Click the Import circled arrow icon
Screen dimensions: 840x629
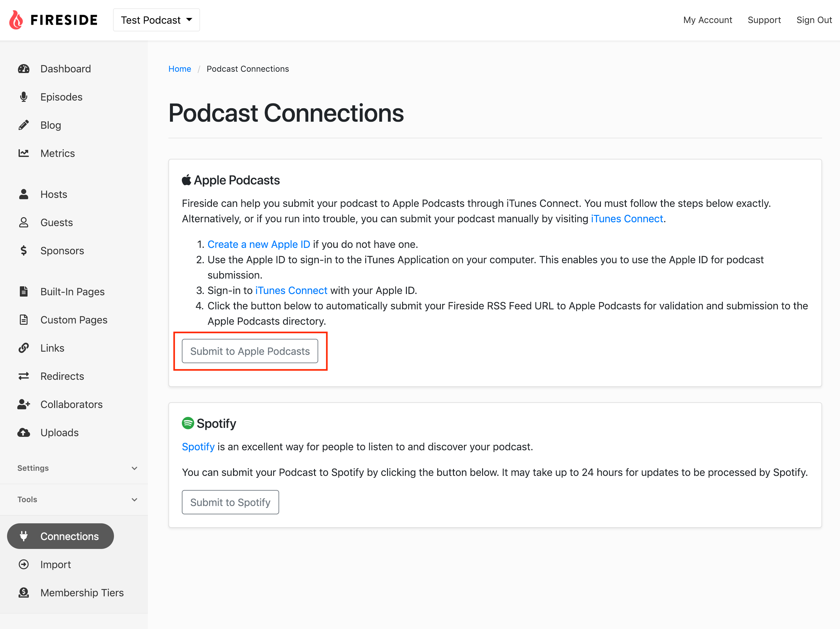click(24, 564)
